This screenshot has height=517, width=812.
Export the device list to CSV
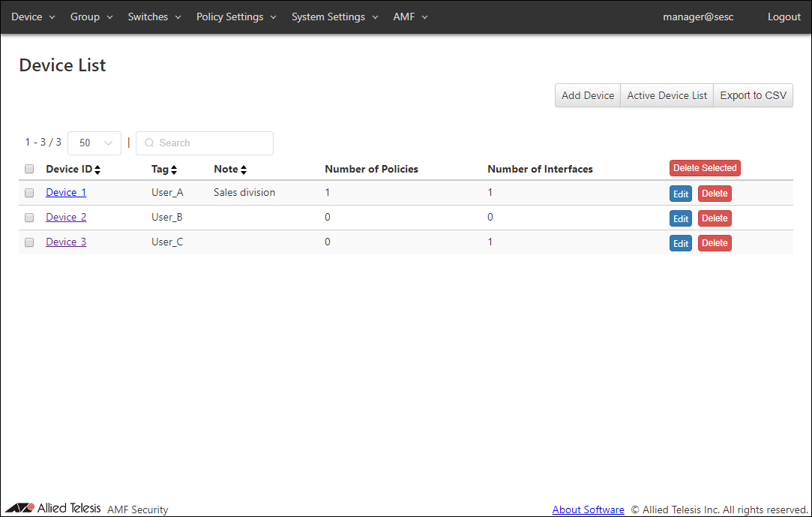(x=753, y=95)
